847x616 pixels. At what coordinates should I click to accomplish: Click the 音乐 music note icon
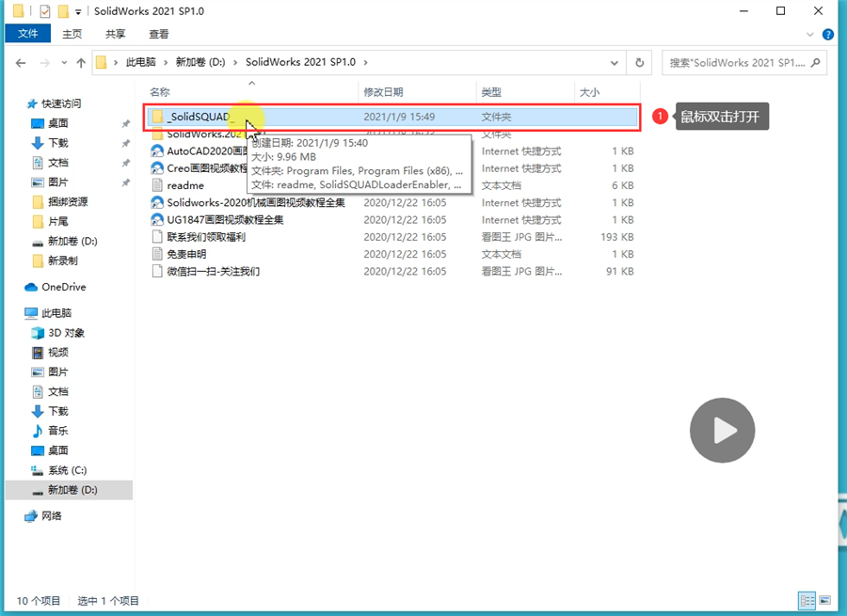pos(38,431)
